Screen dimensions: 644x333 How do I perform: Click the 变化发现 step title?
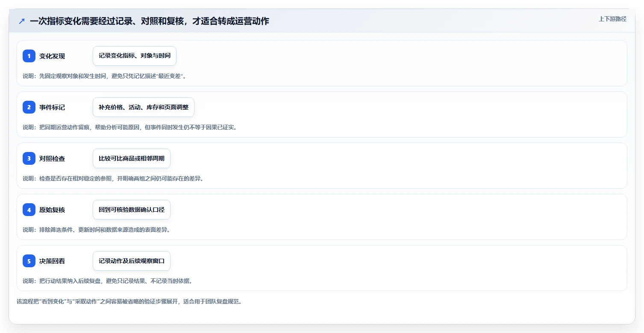[x=52, y=56]
